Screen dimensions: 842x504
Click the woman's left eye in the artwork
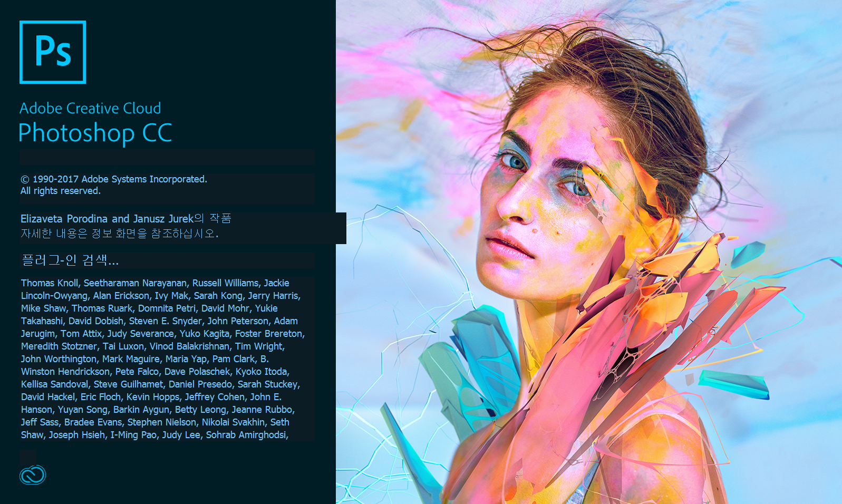point(575,186)
